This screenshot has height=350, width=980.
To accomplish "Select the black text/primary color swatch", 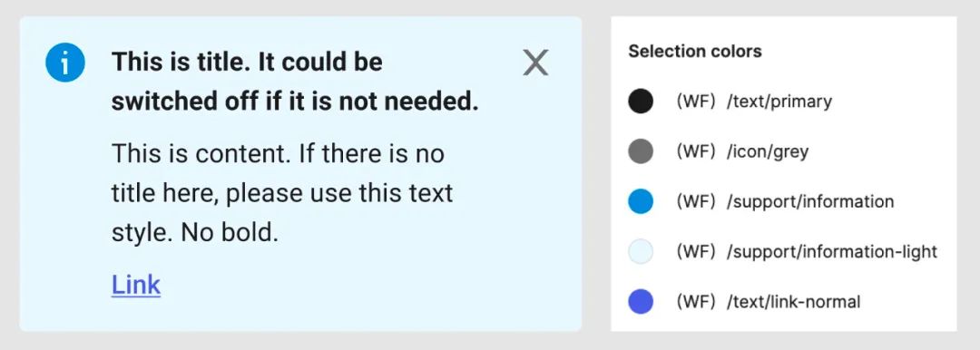I will pyautogui.click(x=641, y=102).
